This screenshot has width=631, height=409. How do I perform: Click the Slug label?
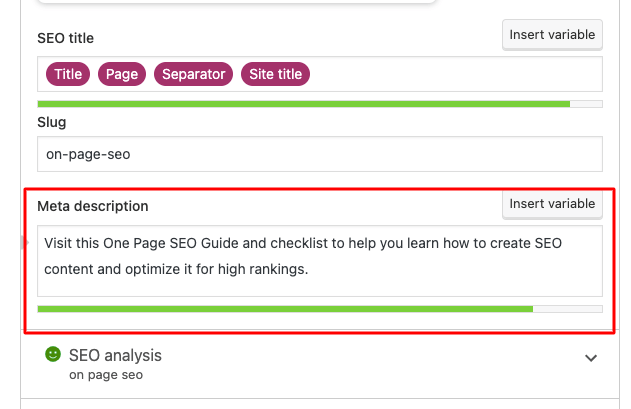point(52,122)
